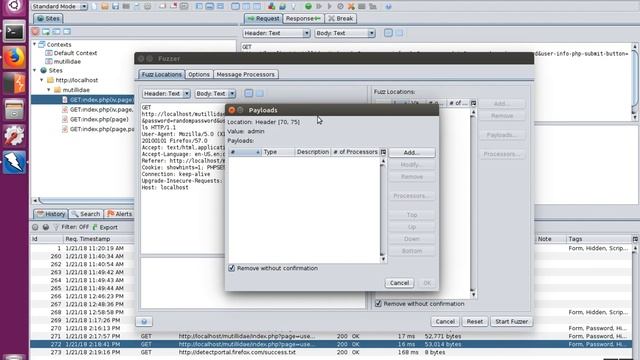Click the first icon left of History Filter

pyautogui.click(x=35, y=227)
